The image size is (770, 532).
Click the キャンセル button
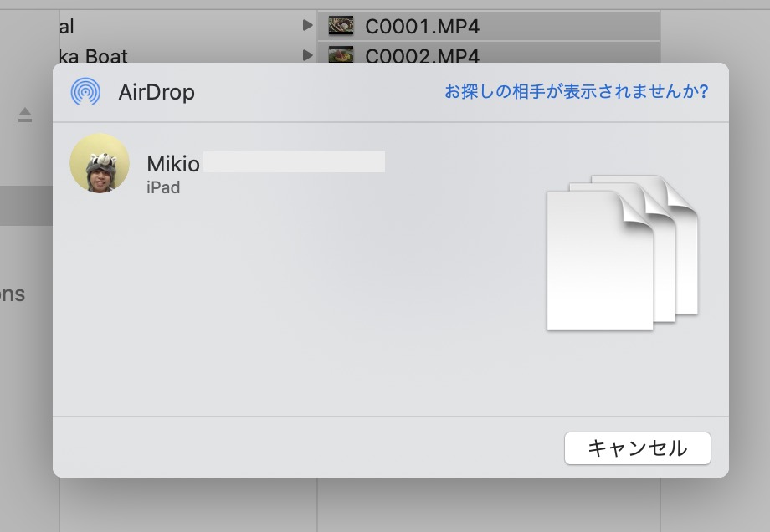(x=638, y=448)
